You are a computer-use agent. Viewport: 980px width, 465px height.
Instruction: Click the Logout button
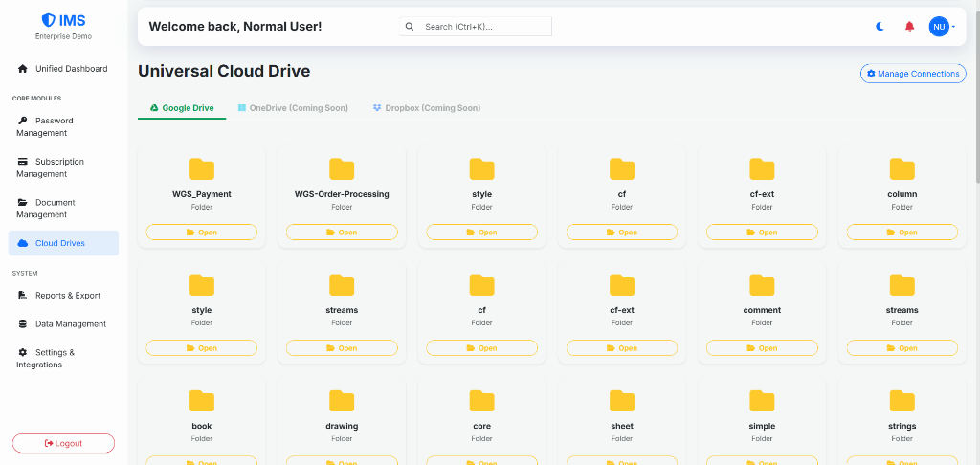click(x=63, y=443)
